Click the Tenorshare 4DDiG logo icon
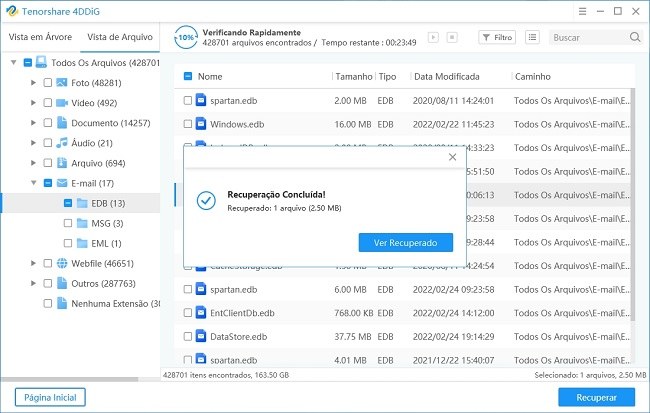The image size is (650, 413). click(x=12, y=11)
